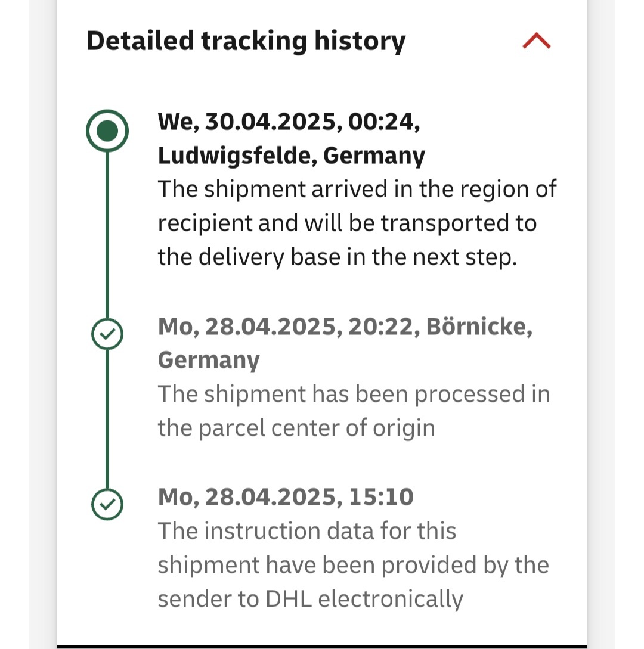Click 'the delivery base in the next step' line
The image size is (644, 649).
(x=337, y=257)
